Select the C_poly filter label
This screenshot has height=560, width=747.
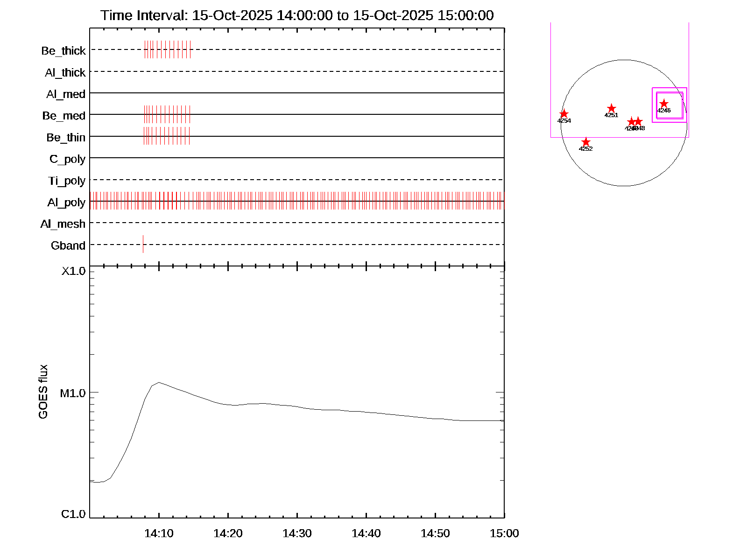click(68, 159)
